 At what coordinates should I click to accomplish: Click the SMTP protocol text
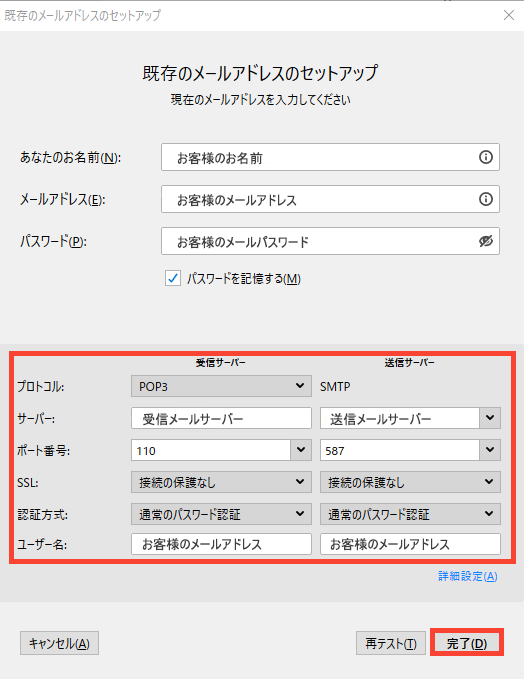coord(335,386)
